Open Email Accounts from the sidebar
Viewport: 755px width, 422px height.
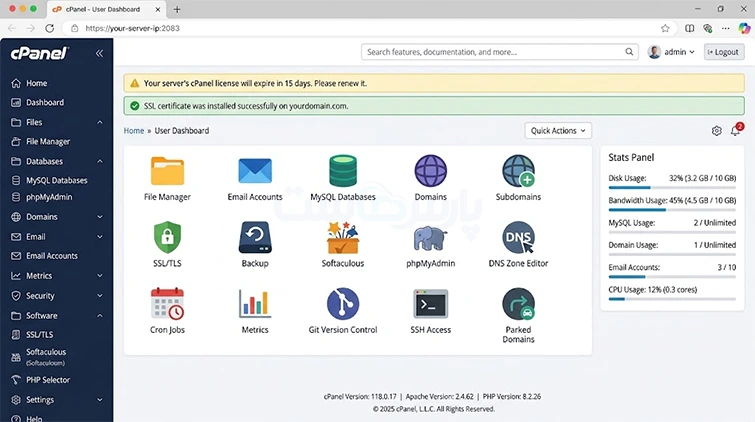(x=44, y=256)
